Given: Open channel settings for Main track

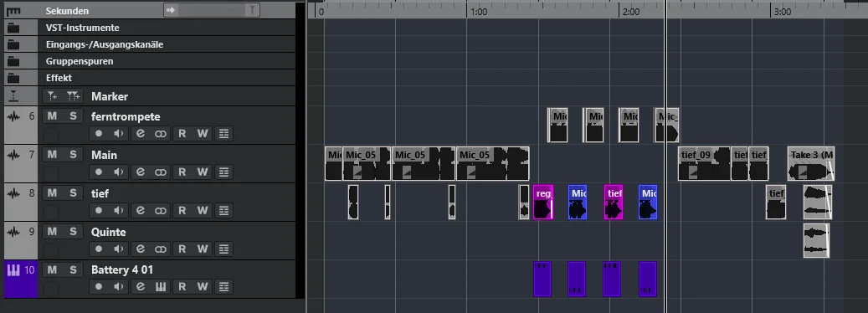Looking at the screenshot, I should click(141, 172).
